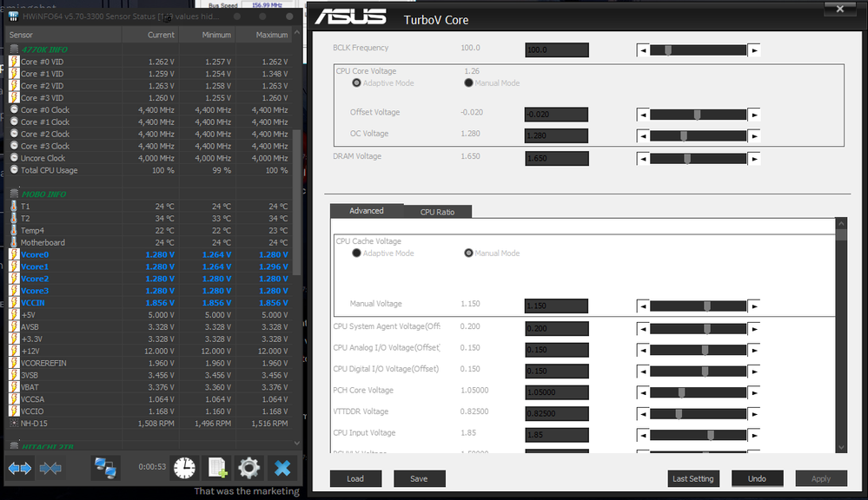Click the +12V lightning icon
868x500 pixels.
(15, 351)
